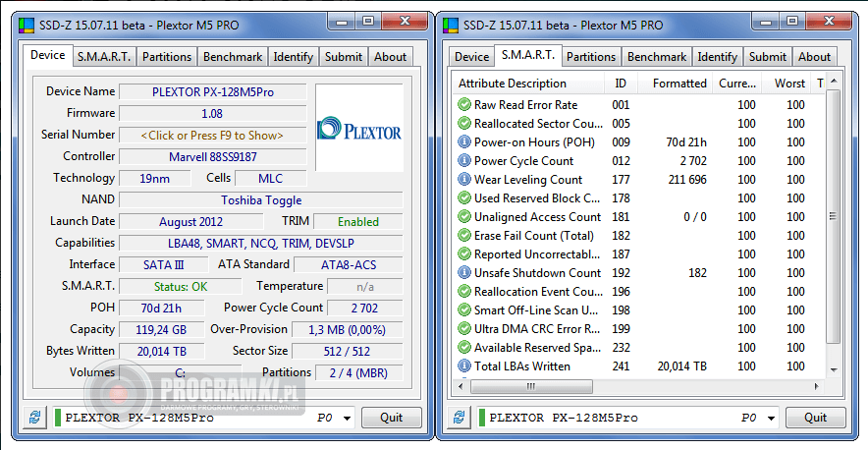Click the SSD-Z app icon in the left title bar
Viewport: 868px width, 450px height.
click(x=26, y=25)
